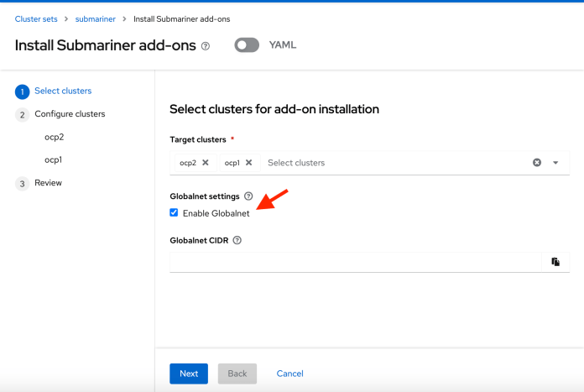Clear all selected target clusters

coord(537,163)
